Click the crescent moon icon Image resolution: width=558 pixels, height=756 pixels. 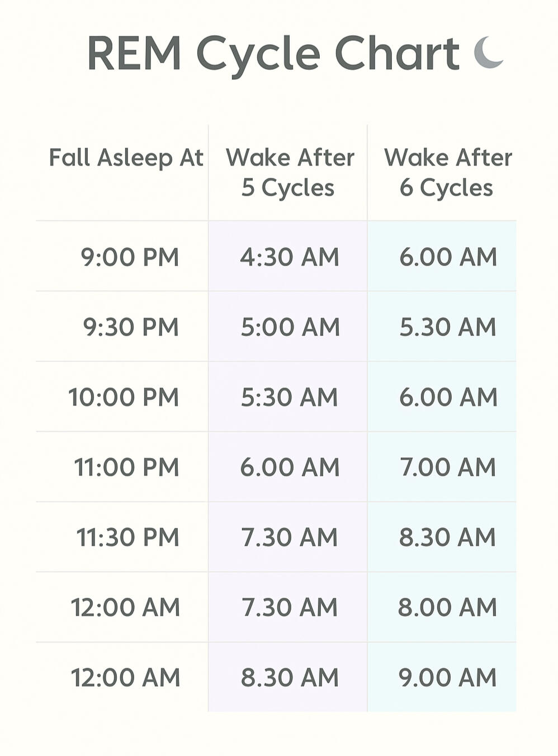488,53
